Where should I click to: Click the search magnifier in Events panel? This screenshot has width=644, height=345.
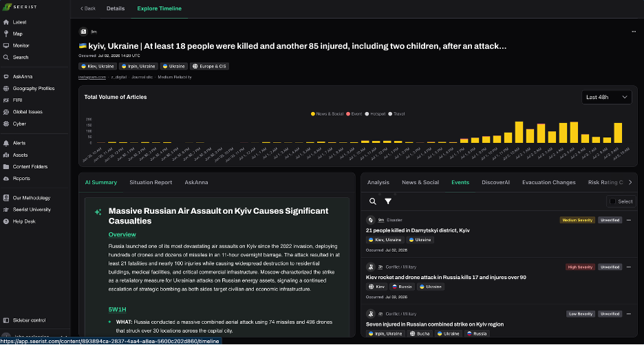click(x=372, y=201)
